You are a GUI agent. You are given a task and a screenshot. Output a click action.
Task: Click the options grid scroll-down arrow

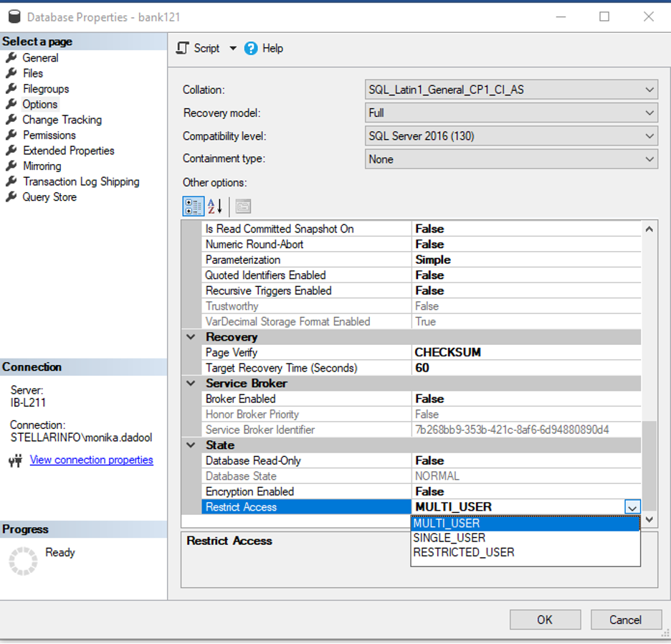pos(649,519)
